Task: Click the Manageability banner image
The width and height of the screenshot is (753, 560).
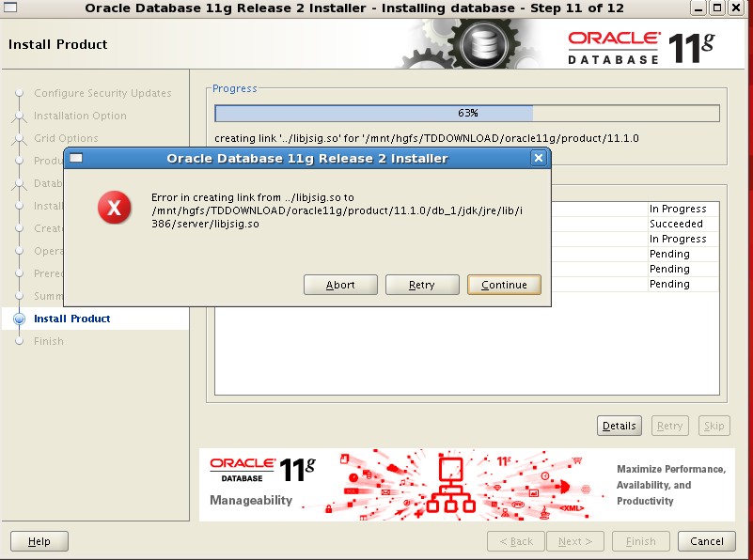Action: [x=467, y=485]
